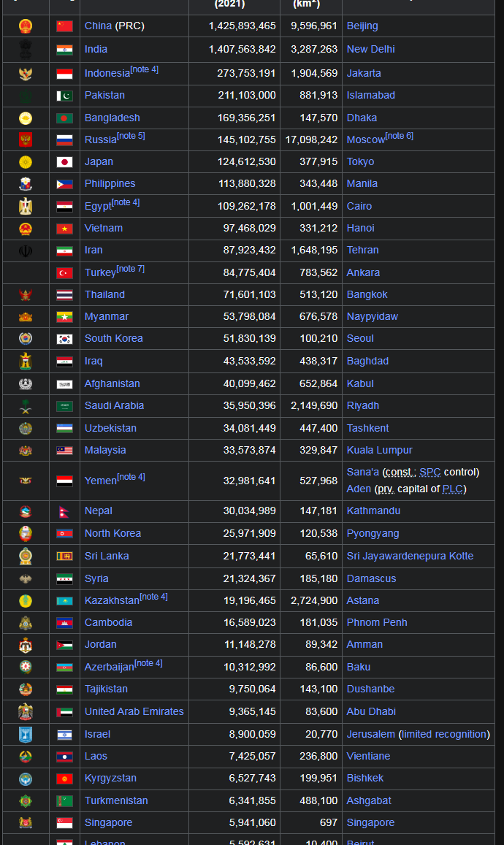Click the Turkey flag icon
This screenshot has height=845, width=504.
pos(64,273)
